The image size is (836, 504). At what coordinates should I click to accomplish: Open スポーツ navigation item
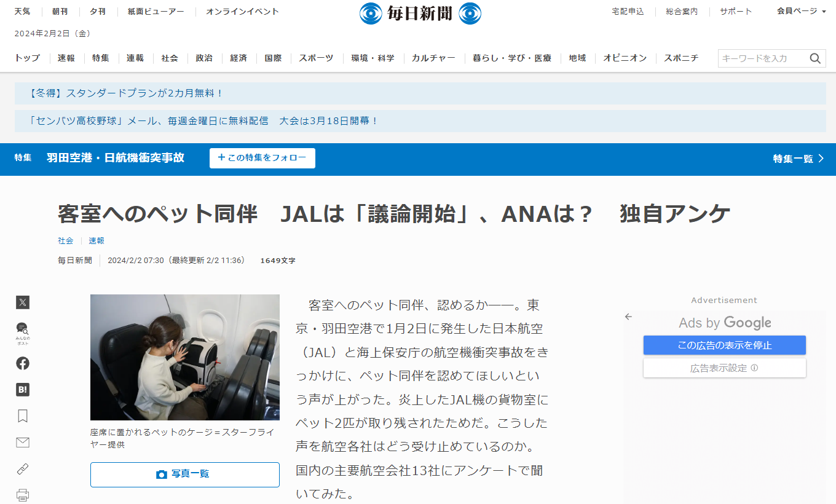[316, 58]
